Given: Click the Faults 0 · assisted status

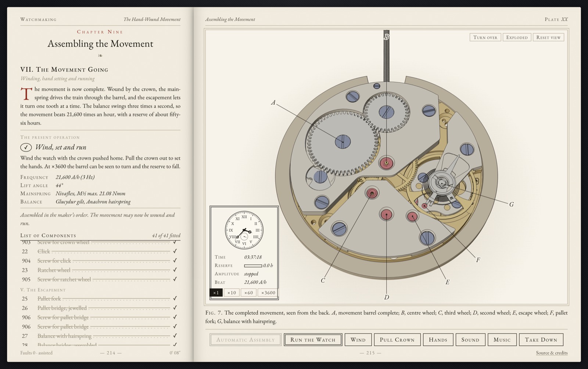Looking at the screenshot, I should (x=36, y=353).
